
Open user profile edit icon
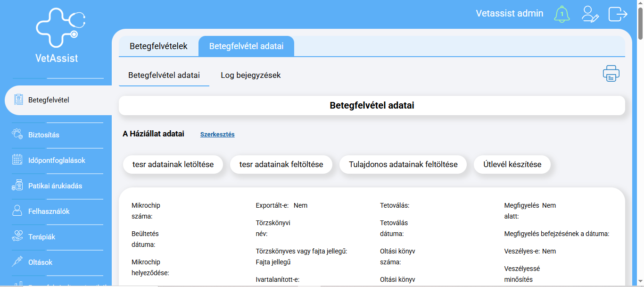tap(590, 14)
